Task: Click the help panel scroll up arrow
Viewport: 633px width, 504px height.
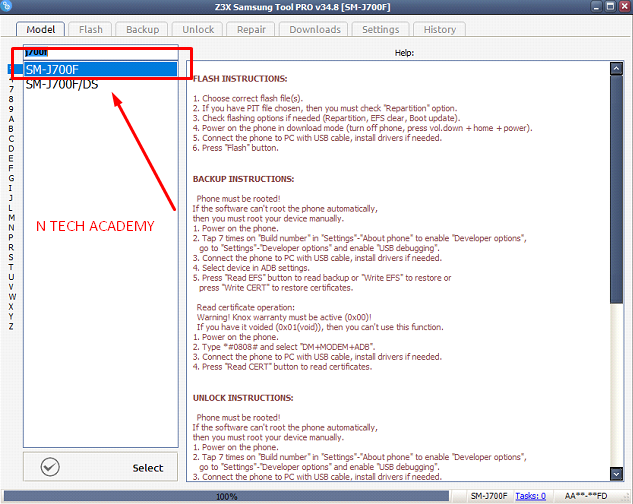Action: [616, 69]
